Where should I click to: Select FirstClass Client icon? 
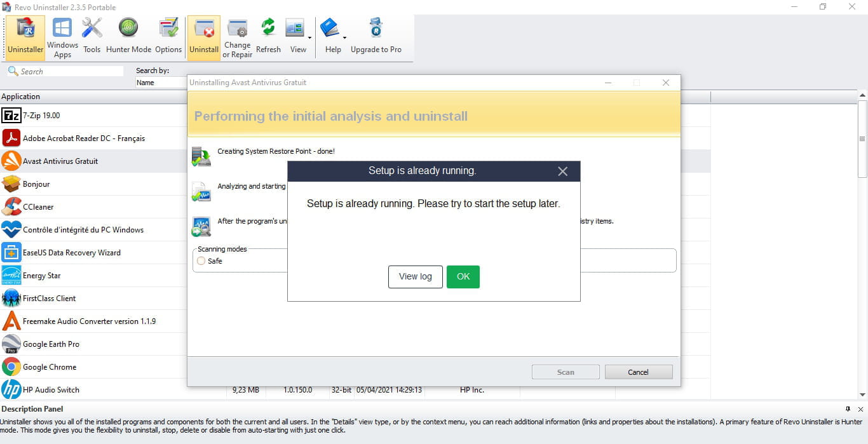point(11,298)
